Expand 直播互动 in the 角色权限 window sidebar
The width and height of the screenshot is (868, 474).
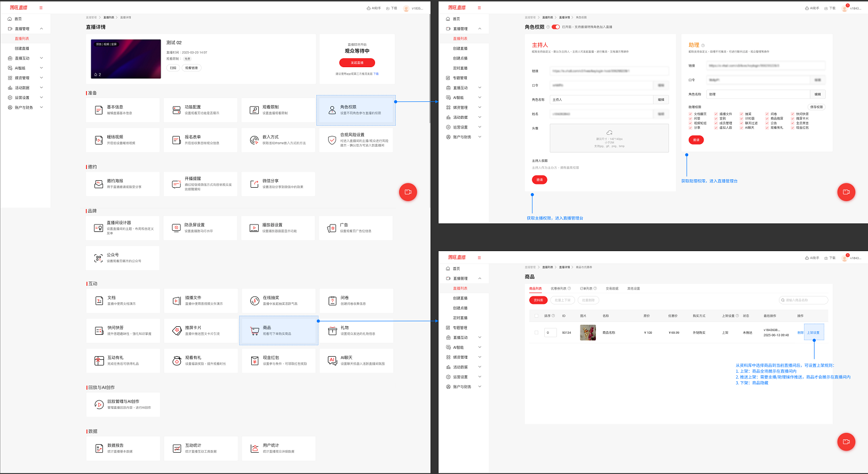pyautogui.click(x=480, y=88)
